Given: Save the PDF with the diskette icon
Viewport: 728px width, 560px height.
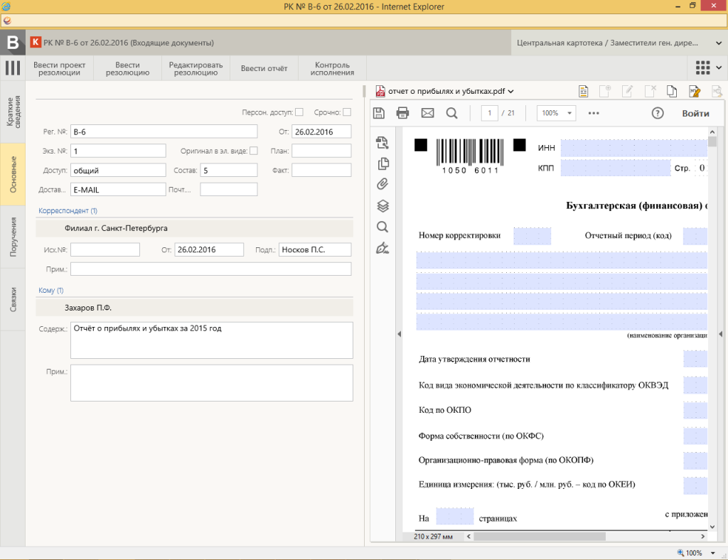Looking at the screenshot, I should tap(379, 113).
